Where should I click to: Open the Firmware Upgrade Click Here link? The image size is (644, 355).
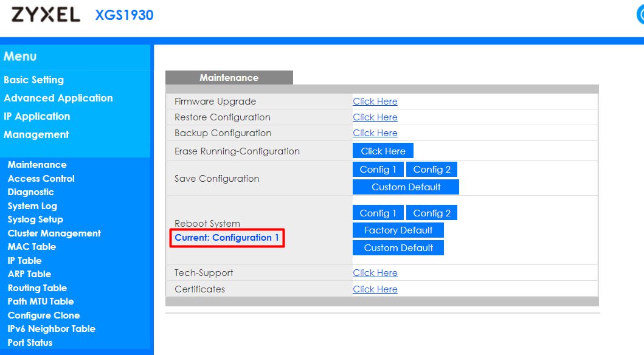(x=375, y=102)
